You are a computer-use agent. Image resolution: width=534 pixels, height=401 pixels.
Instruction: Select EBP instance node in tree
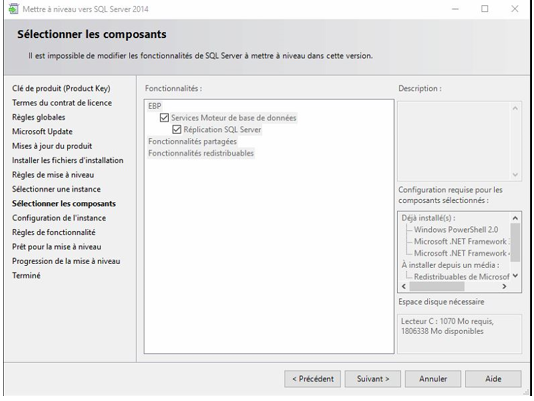(x=155, y=106)
